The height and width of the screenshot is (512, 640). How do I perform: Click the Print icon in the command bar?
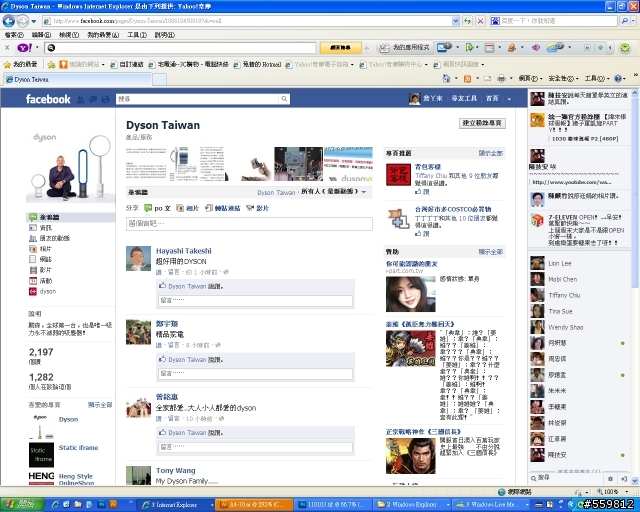(x=502, y=78)
